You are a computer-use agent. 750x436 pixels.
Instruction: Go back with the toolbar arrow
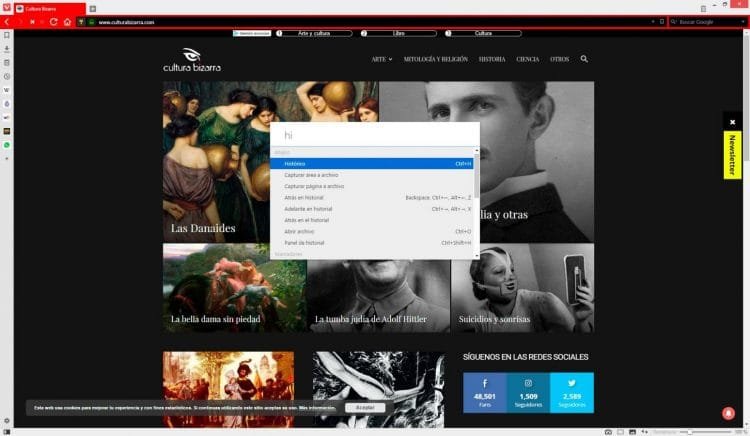[7, 22]
